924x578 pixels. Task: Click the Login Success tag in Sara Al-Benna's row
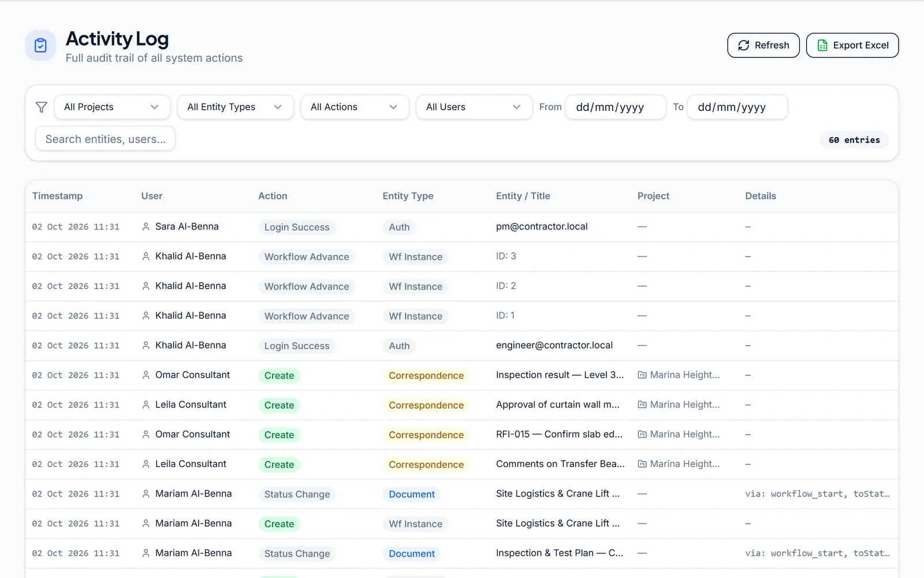tap(297, 227)
